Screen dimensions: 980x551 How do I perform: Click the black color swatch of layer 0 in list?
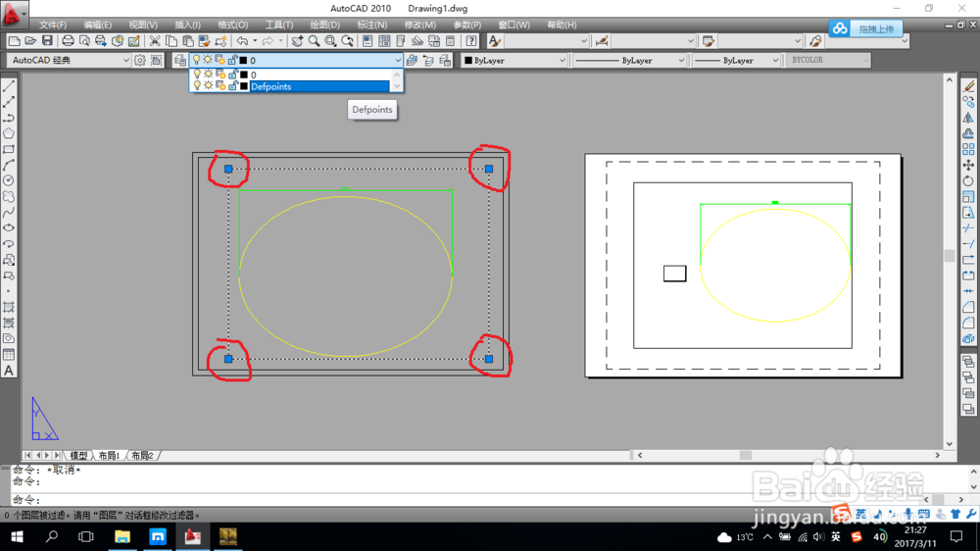coord(244,75)
